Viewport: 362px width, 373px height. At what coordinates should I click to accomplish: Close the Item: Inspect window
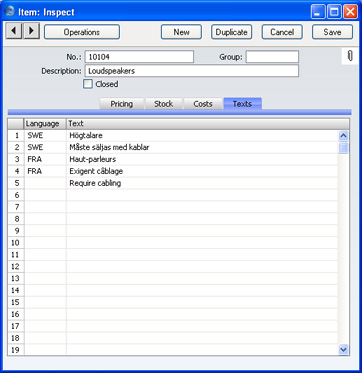[350, 12]
